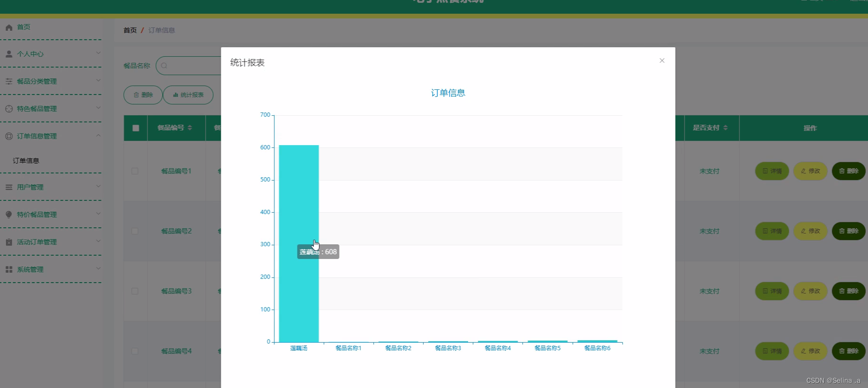Click 修改 for row 餐品编号2
The width and height of the screenshot is (868, 388).
click(x=810, y=231)
